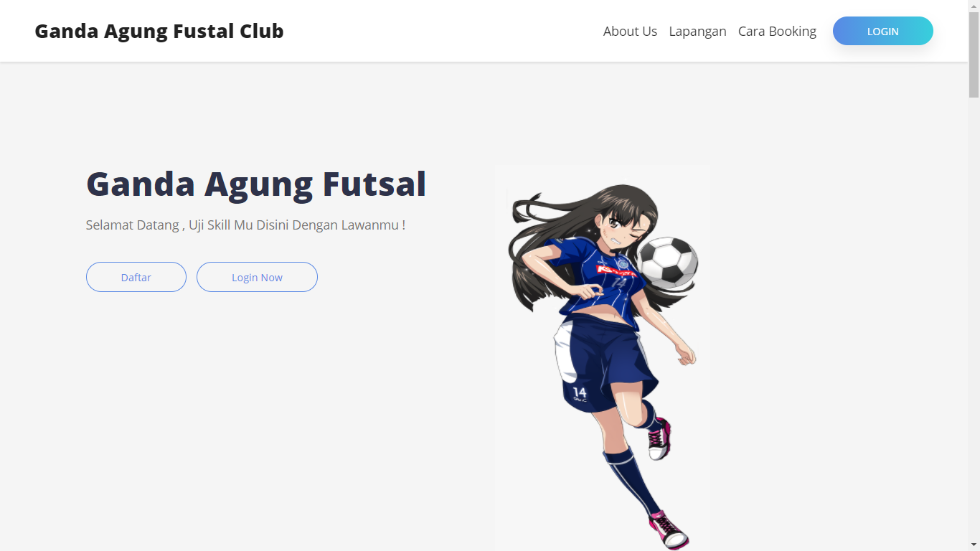Screen dimensions: 980x551
Task: Click the Ganda Agung Futsal heading
Action: point(256,184)
